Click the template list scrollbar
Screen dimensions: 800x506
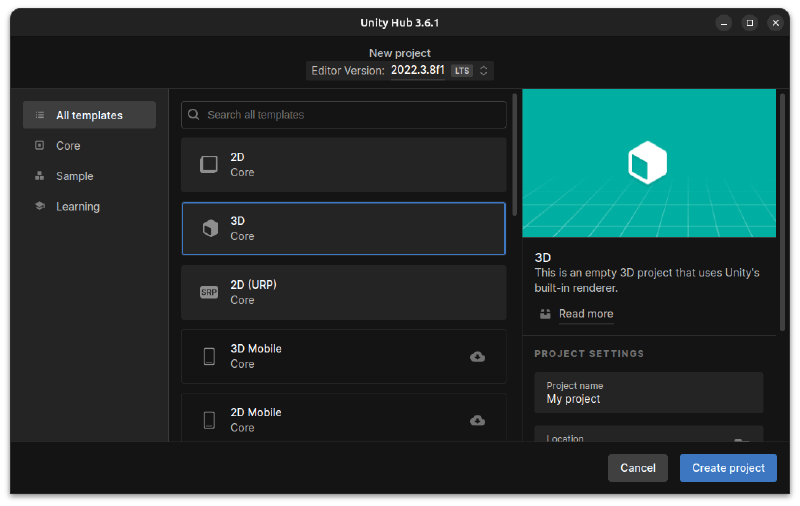coord(515,155)
